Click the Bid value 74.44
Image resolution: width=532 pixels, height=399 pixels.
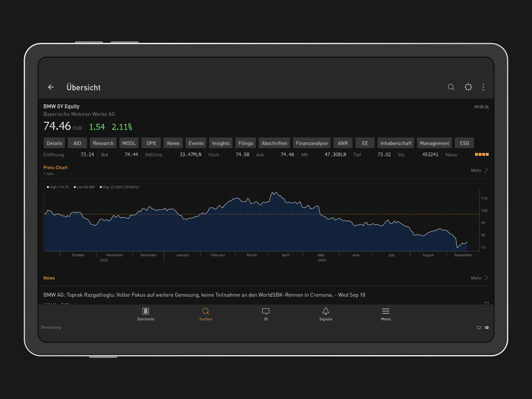(x=131, y=154)
